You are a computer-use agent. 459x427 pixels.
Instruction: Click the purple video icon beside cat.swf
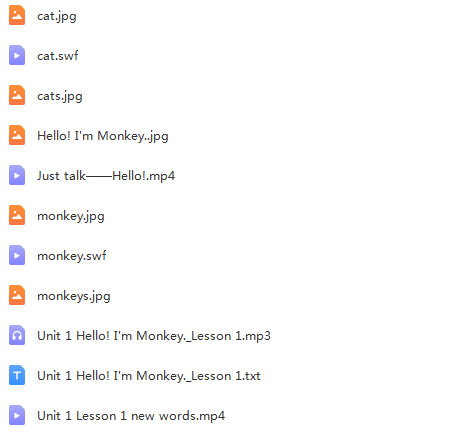click(17, 55)
